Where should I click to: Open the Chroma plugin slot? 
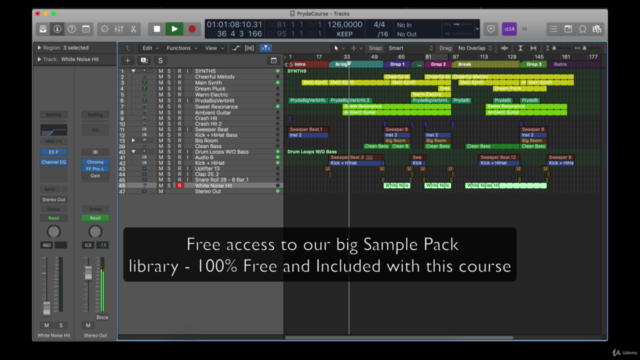tap(95, 162)
